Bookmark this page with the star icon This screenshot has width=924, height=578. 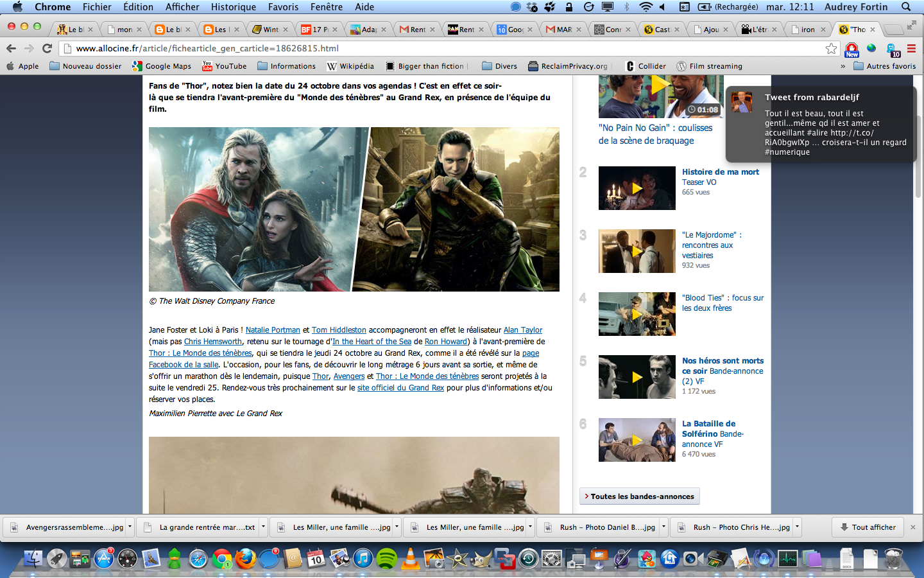click(x=832, y=48)
